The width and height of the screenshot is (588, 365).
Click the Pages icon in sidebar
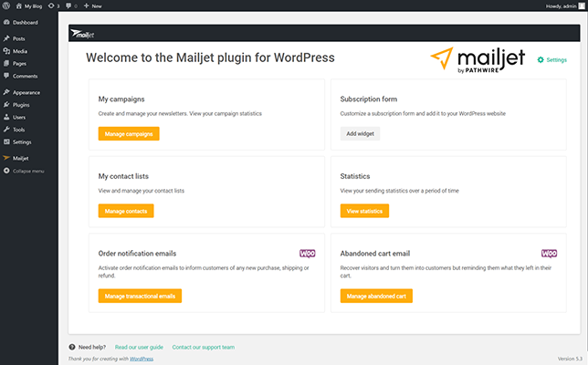point(6,63)
